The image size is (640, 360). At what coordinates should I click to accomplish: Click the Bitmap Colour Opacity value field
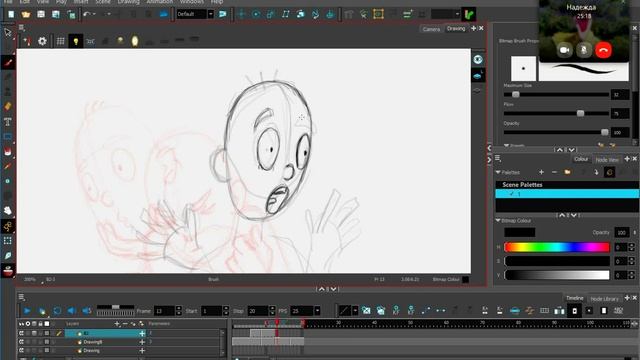coord(622,232)
